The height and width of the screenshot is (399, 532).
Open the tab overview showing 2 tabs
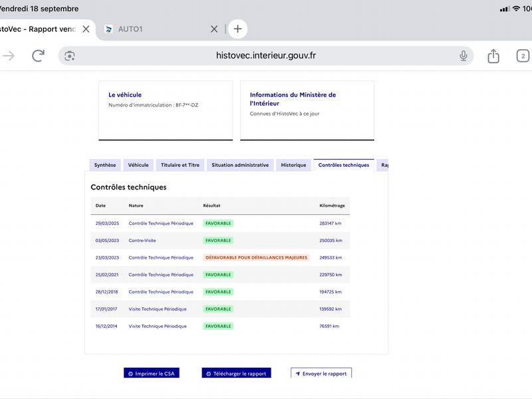pyautogui.click(x=523, y=56)
